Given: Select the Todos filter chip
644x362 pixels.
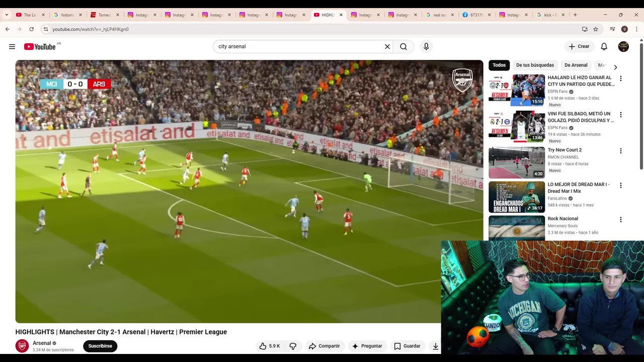Looking at the screenshot, I should point(499,65).
